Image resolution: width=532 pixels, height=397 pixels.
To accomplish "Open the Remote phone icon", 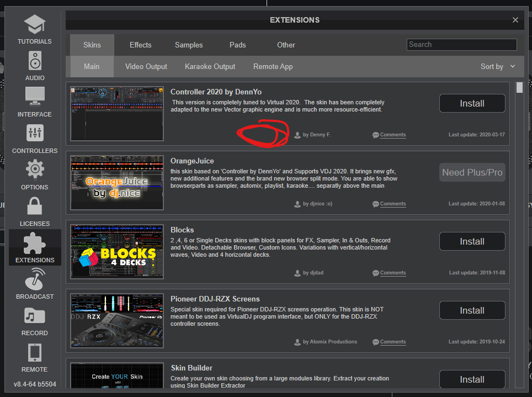I will [35, 352].
